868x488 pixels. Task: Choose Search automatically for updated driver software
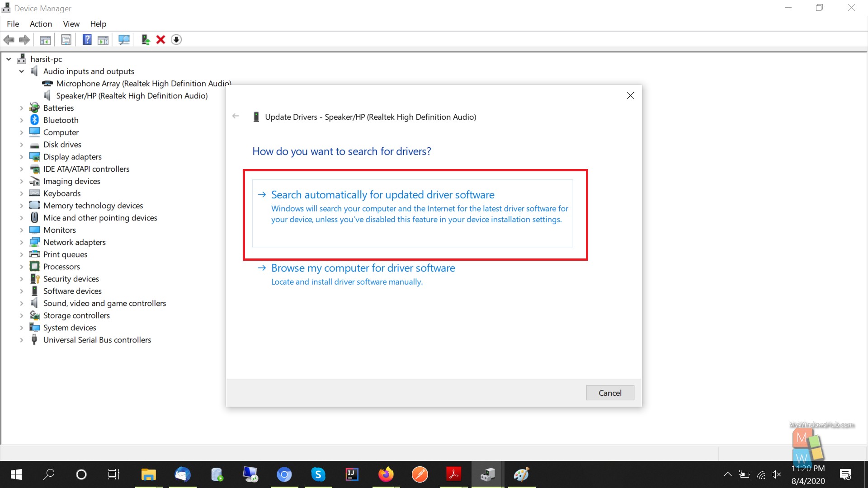point(412,213)
